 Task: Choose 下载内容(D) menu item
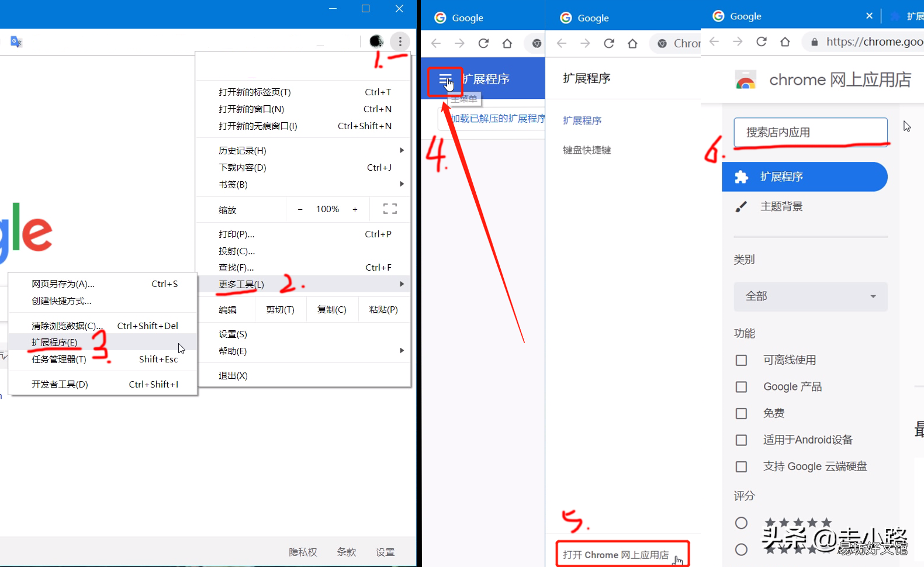[304, 167]
